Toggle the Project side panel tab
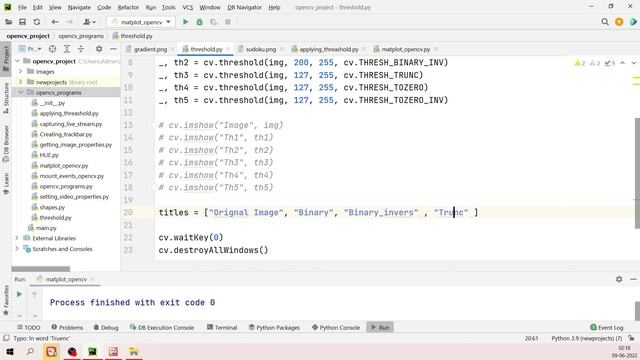 [6, 58]
